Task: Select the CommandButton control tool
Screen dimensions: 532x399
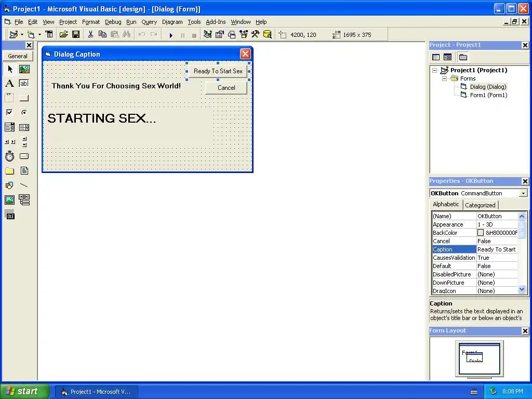Action: pos(24,98)
